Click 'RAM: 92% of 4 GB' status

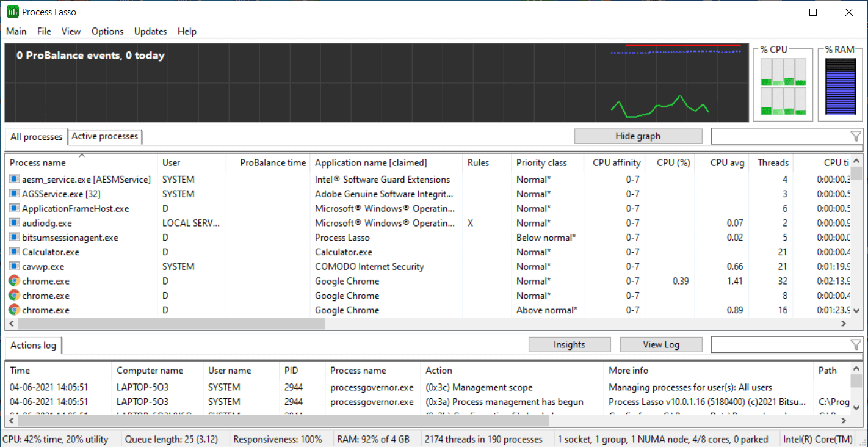coord(373,439)
